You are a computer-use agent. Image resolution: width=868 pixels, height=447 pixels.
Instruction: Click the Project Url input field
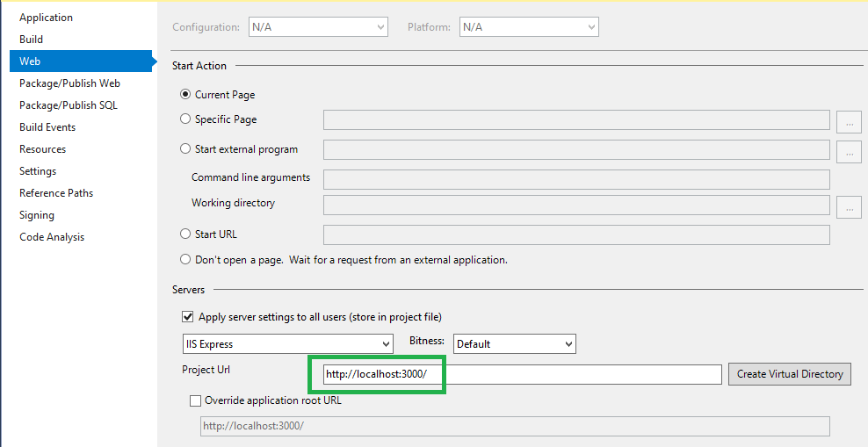tap(523, 374)
